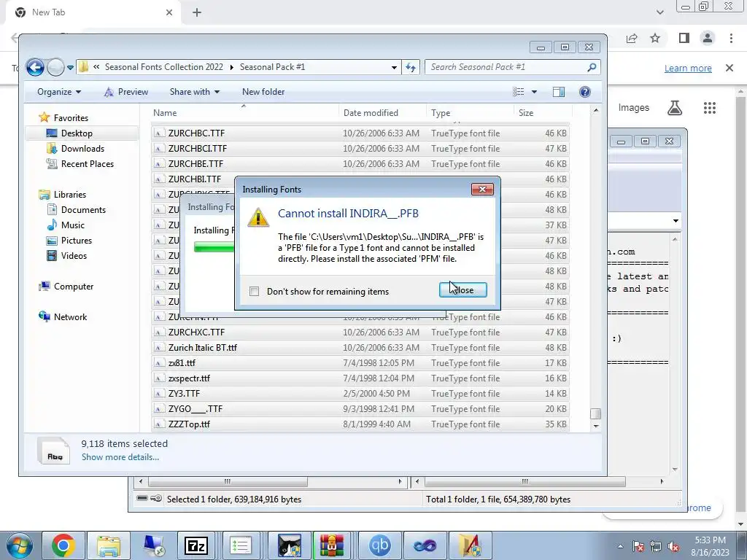Select Favorites in navigation pane

[71, 117]
